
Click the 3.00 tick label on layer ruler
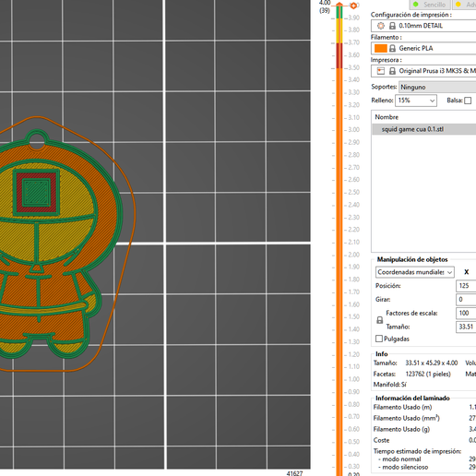coord(353,130)
